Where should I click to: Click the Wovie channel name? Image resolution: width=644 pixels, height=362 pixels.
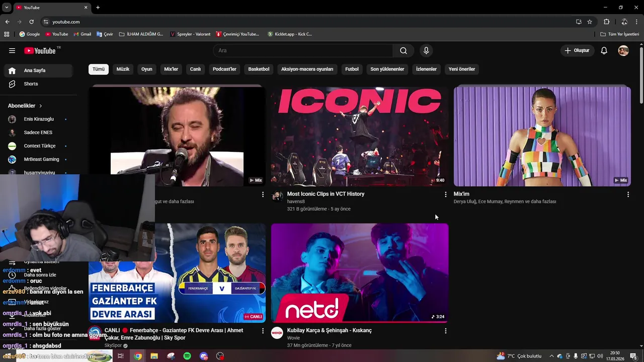293,338
